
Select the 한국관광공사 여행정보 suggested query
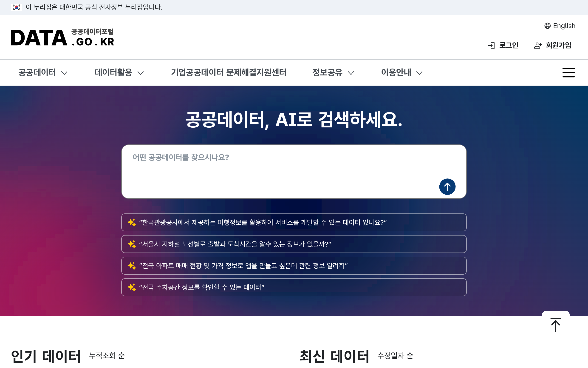[294, 222]
